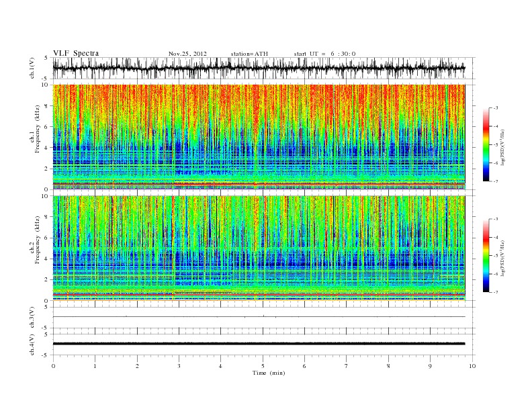Viewport: 532px width, 411px height.
Task: Click the ch.2 frequency tick "6"
Action: 47,238
